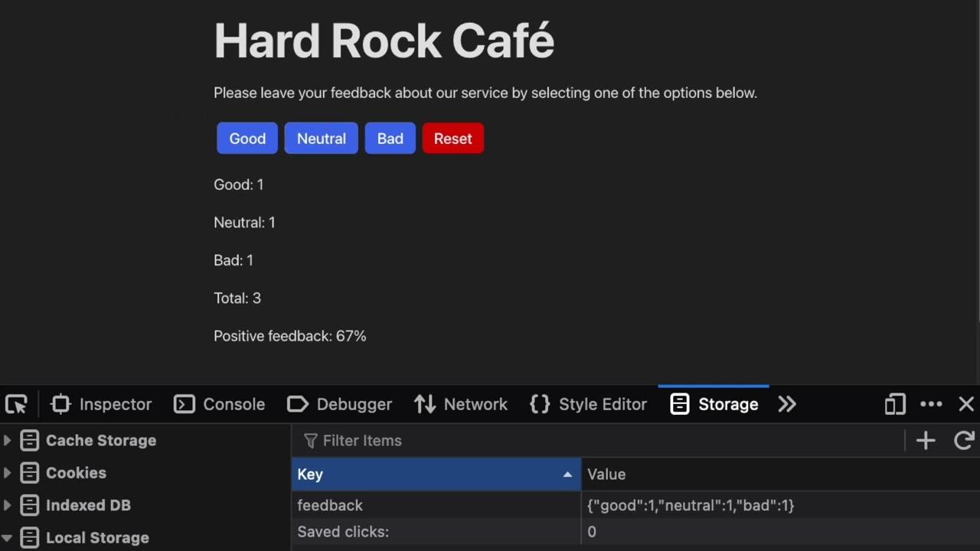
Task: Open the Style Editor tab
Action: (589, 404)
